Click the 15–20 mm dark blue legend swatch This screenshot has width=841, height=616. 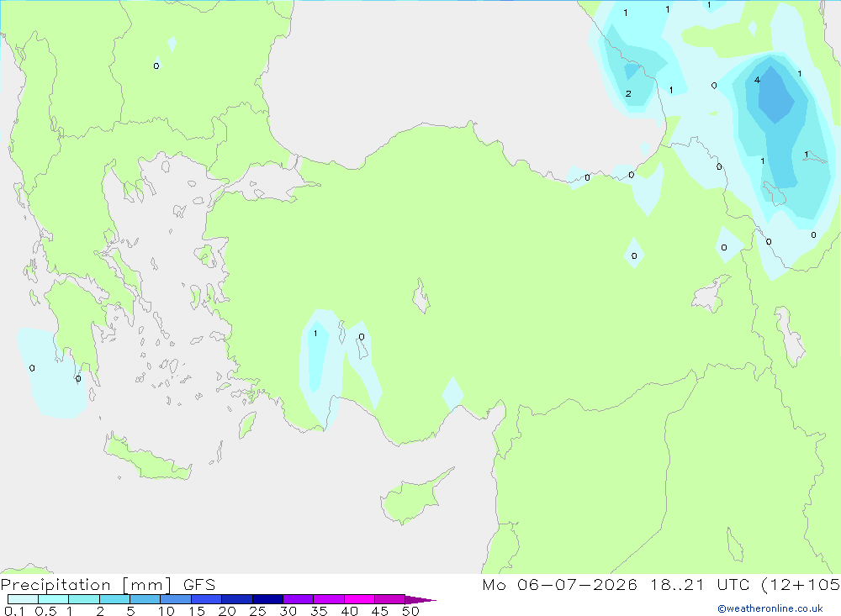pyautogui.click(x=207, y=599)
